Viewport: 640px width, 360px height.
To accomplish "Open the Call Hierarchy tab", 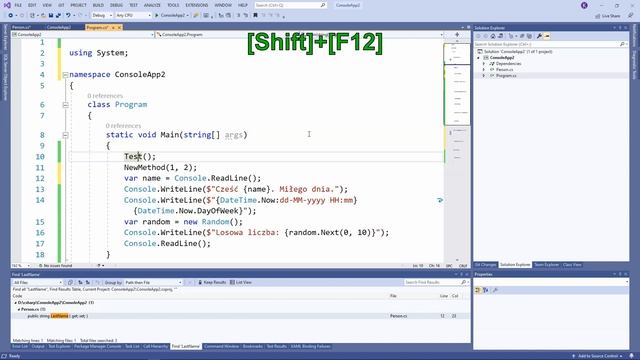I will 156,347.
